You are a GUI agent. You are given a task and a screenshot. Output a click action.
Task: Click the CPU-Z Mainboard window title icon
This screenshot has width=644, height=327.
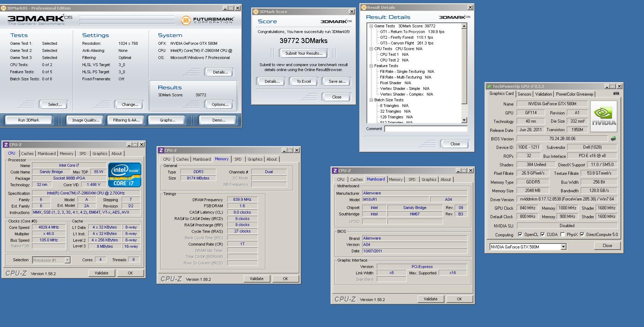pyautogui.click(x=335, y=171)
